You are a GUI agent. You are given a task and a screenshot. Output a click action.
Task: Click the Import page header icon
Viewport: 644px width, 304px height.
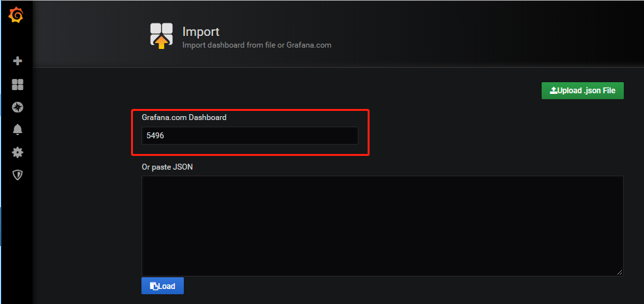click(162, 36)
